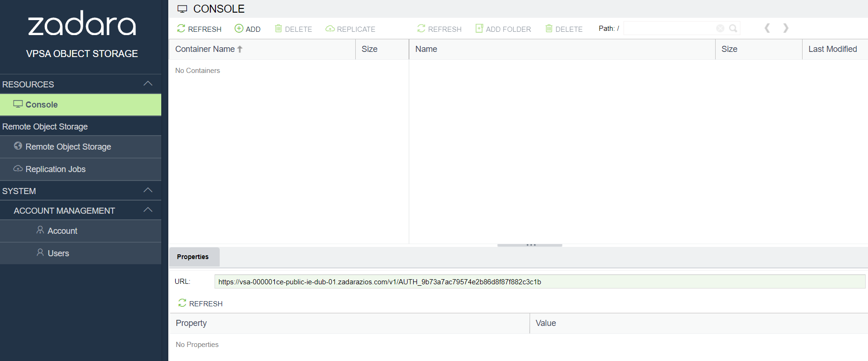868x361 pixels.
Task: Click the 'Remote Object Storage' section heading
Action: click(45, 127)
